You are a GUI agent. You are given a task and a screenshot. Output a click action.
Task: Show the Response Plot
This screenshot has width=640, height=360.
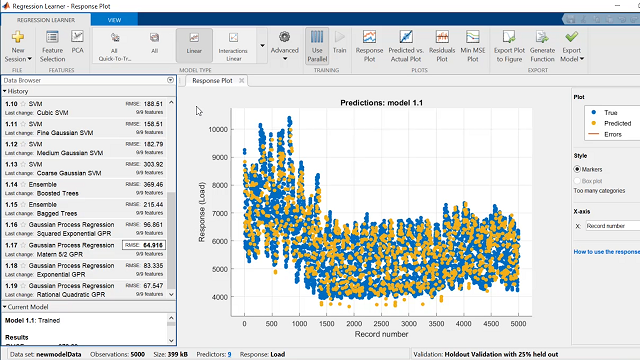(x=369, y=46)
